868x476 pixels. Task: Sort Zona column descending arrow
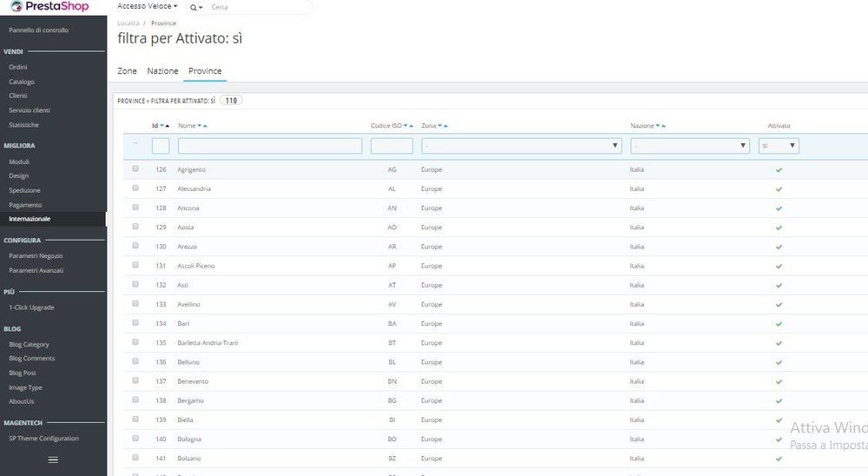click(440, 126)
